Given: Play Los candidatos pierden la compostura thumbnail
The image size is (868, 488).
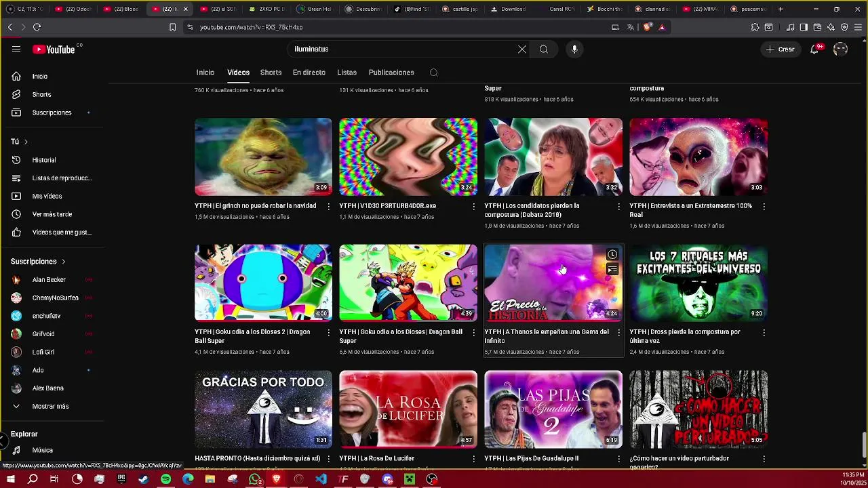Looking at the screenshot, I should pos(553,157).
